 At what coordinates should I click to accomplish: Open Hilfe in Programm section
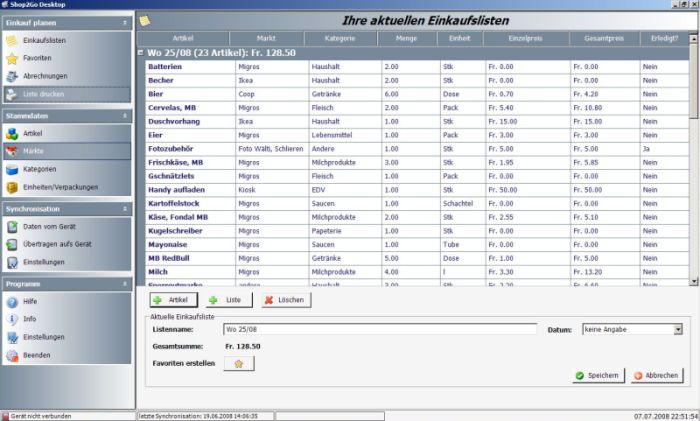click(30, 301)
